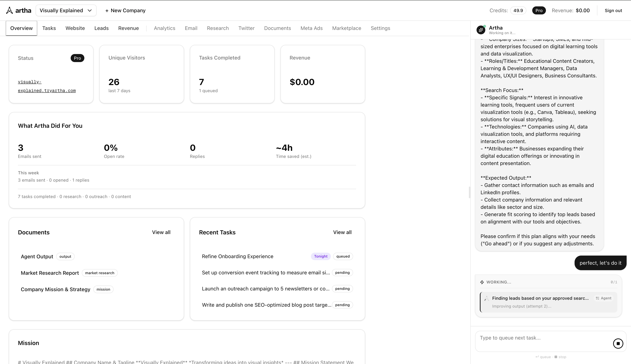Expand the Finding leads working task
The height and width of the screenshot is (364, 631).
[540, 298]
